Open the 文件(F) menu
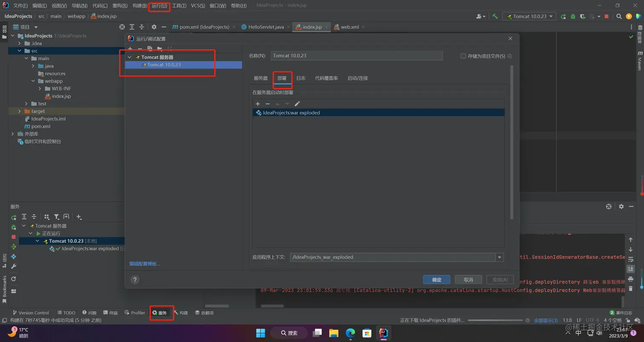The image size is (644, 342). [x=20, y=6]
